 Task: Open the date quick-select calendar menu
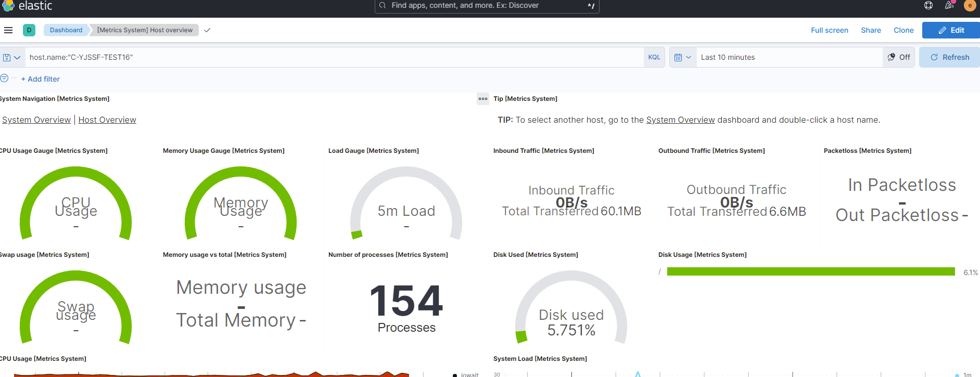coord(683,57)
